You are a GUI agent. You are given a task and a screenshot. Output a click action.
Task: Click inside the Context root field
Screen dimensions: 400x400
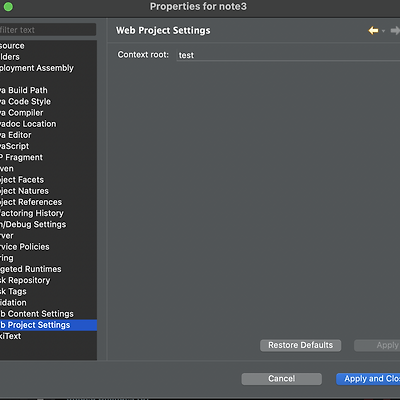click(x=288, y=55)
